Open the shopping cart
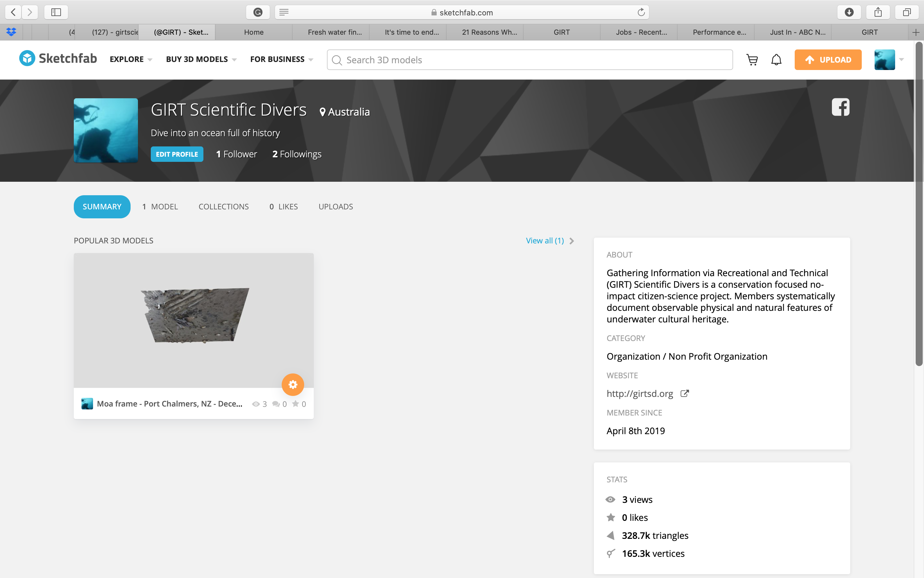The image size is (924, 578). click(x=752, y=60)
